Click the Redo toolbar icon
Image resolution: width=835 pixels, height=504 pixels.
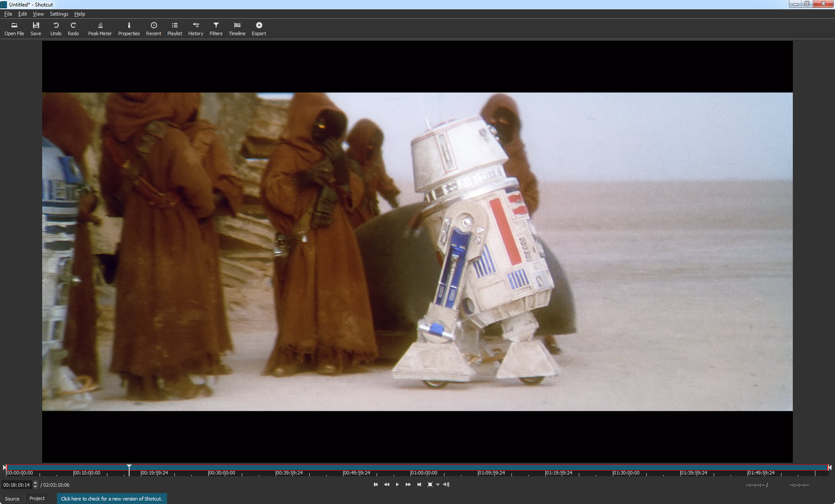coord(73,29)
